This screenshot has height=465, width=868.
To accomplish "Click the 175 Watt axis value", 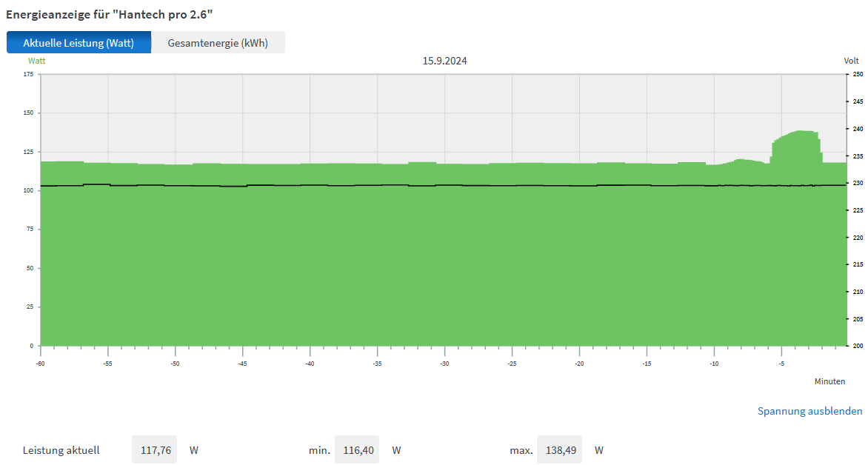I will pyautogui.click(x=28, y=74).
